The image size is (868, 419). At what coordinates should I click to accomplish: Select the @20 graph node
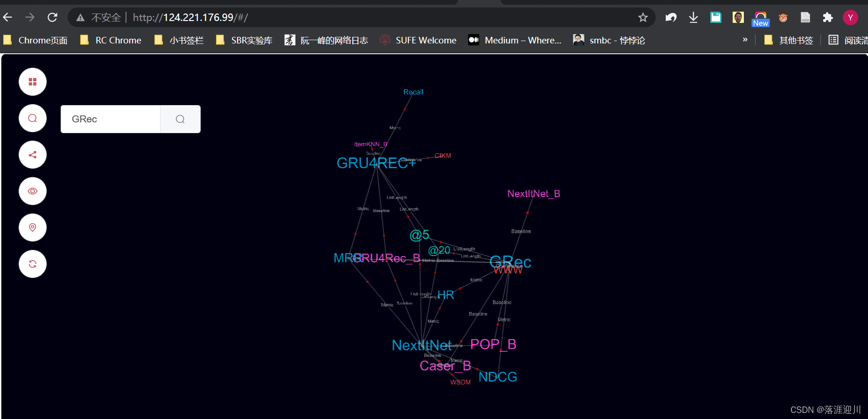(439, 251)
